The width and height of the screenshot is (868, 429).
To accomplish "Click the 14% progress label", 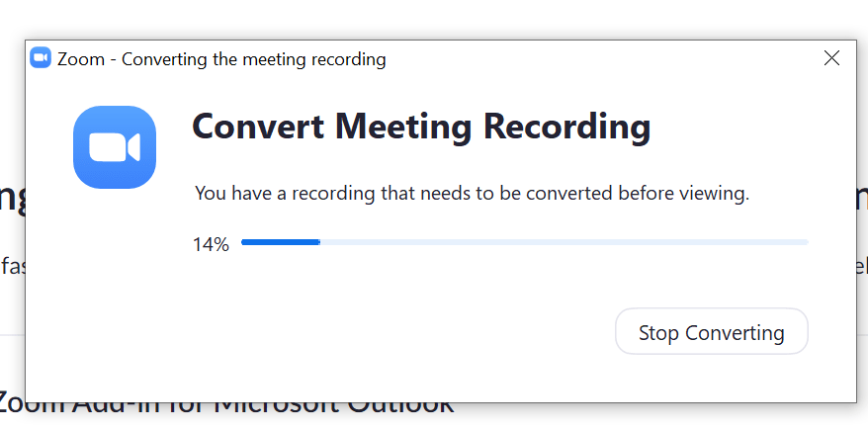I will tap(211, 244).
